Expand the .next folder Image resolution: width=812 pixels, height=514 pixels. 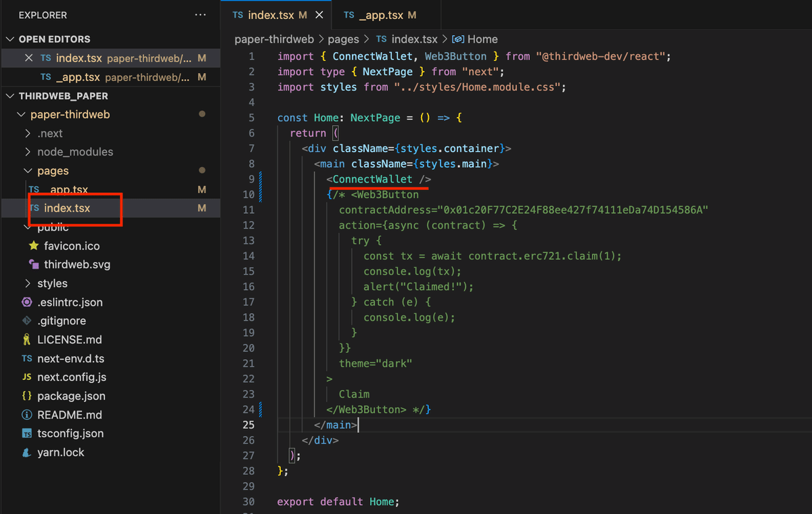click(x=28, y=133)
